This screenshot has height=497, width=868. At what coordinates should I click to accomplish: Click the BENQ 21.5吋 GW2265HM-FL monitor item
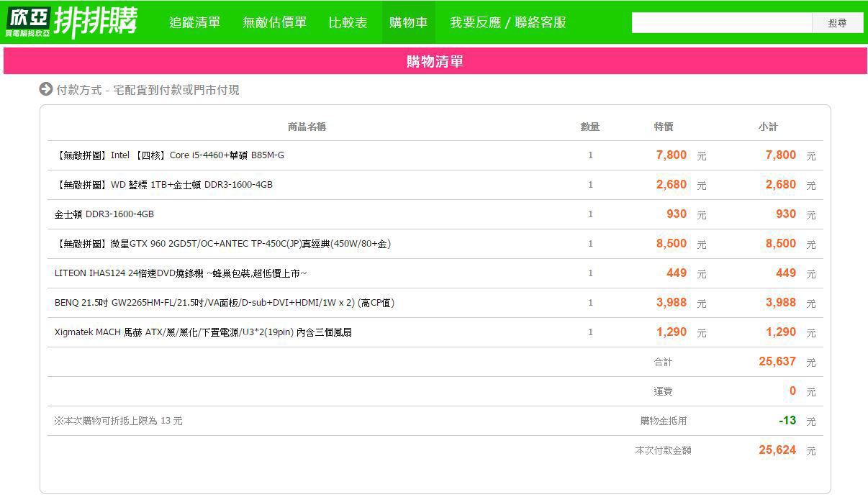(x=225, y=303)
